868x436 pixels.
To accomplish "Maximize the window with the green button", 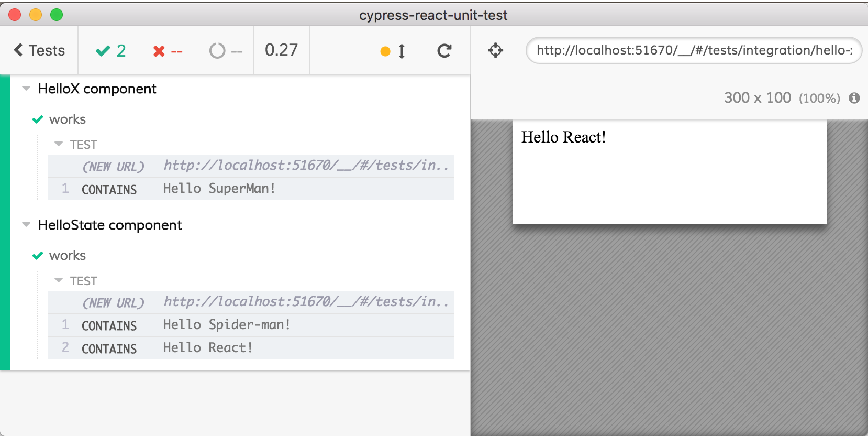I will pos(57,15).
